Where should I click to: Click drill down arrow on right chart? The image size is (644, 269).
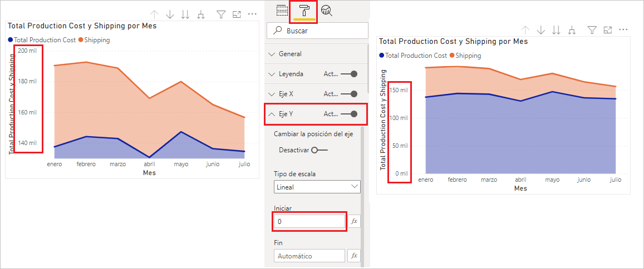point(541,29)
